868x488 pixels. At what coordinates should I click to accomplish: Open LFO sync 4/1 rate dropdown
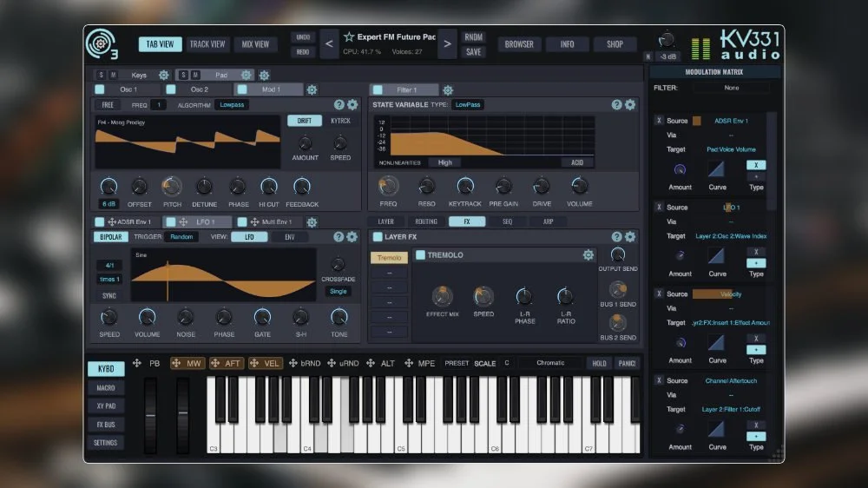(109, 266)
